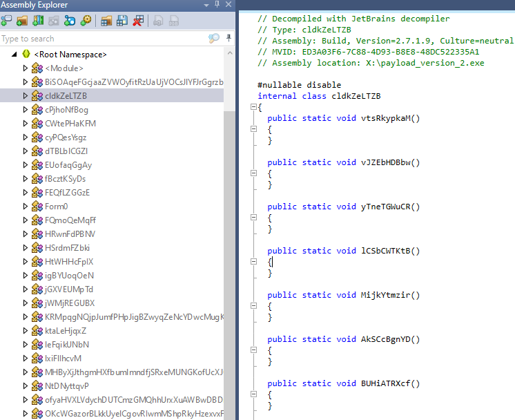The image size is (515, 420).
Task: Click the first add-item toolbar icon
Action: (6, 21)
